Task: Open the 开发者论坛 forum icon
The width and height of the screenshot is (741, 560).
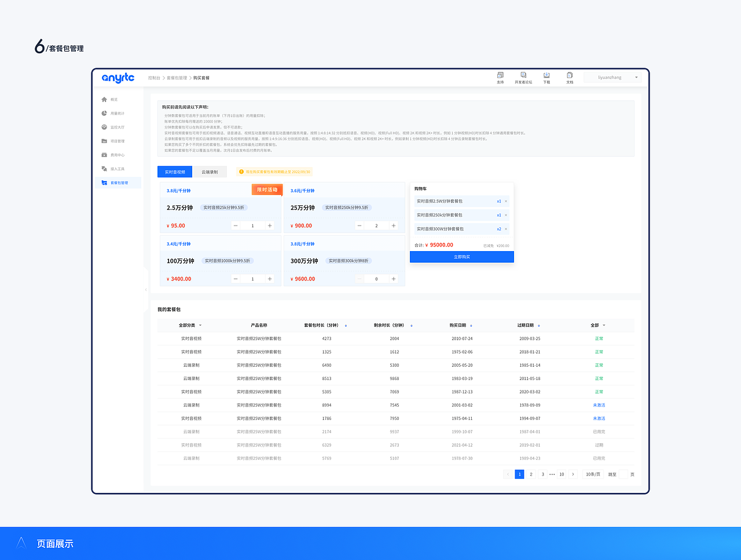Action: click(x=523, y=75)
